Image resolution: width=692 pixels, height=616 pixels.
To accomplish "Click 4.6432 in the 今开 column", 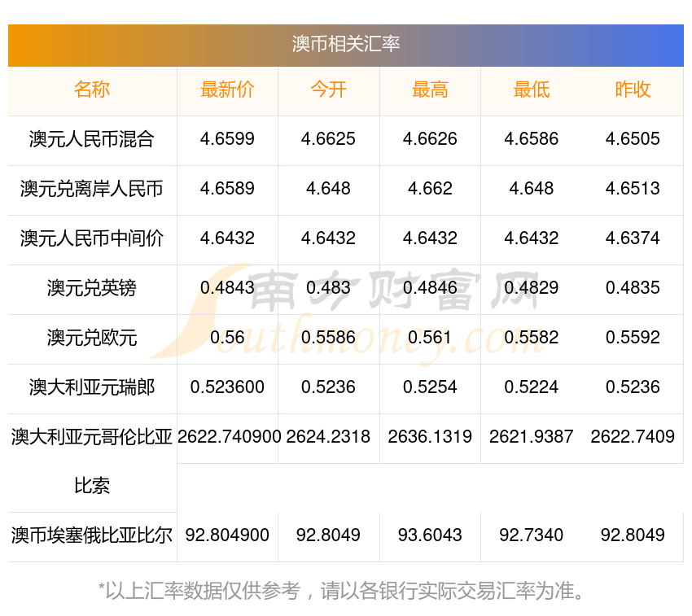I will (328, 238).
